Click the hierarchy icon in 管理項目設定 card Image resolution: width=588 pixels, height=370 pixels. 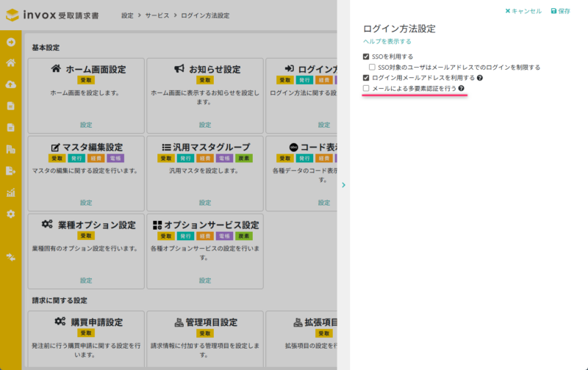[179, 322]
